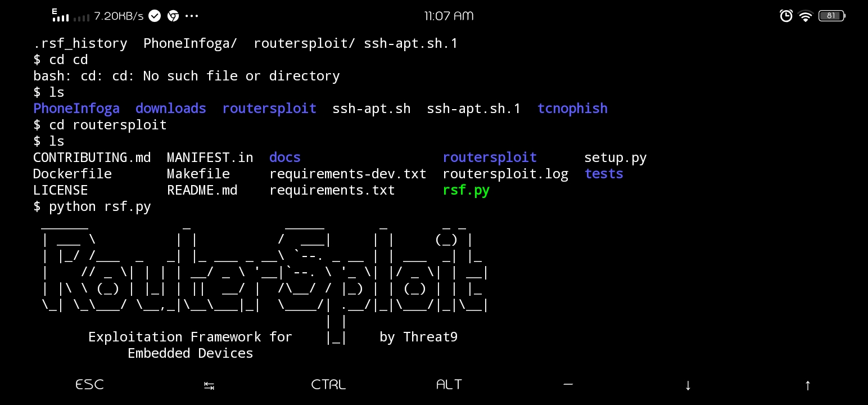Tap the Tab key arrows icon

(x=209, y=385)
